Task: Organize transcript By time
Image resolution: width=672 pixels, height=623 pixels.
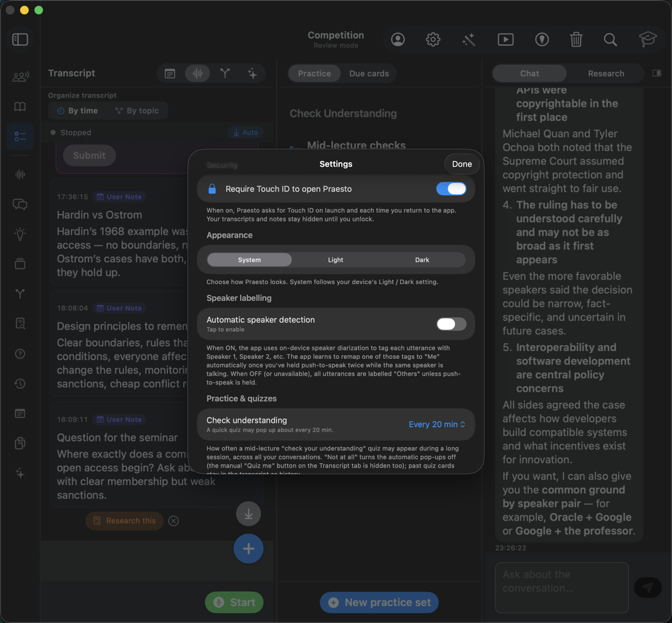Action: [78, 111]
